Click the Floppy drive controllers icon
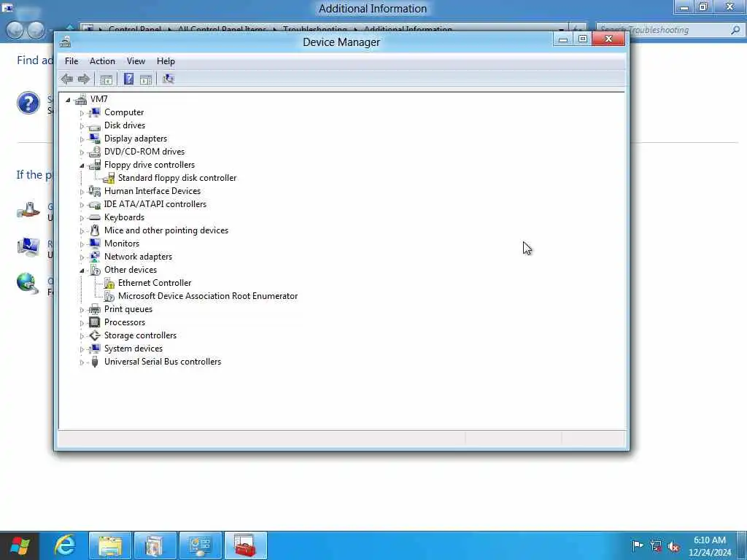 (x=95, y=165)
